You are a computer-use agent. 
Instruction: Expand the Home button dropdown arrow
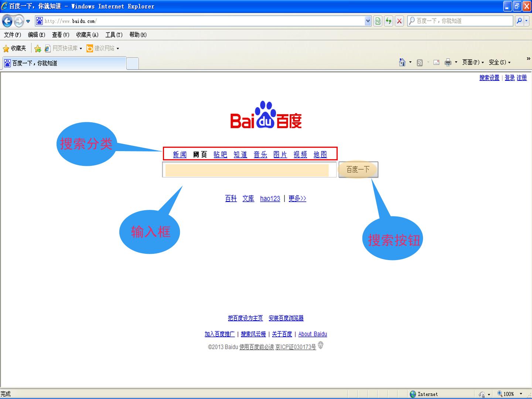point(410,62)
